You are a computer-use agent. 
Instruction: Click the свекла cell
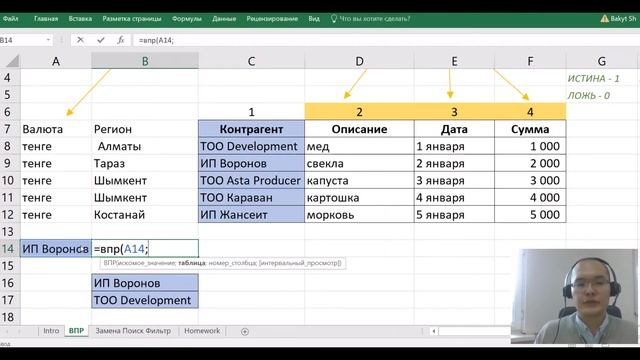coord(359,163)
